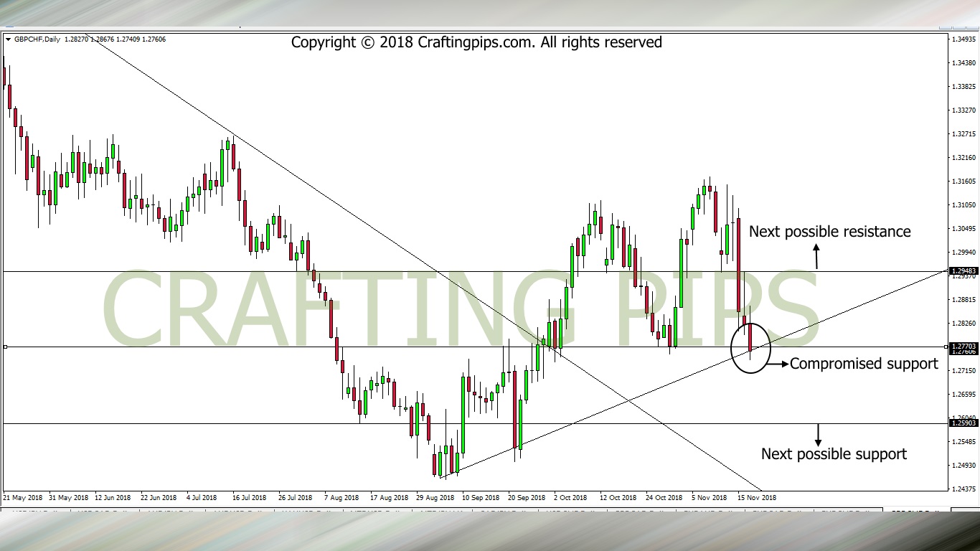Click the 1.24375 price axis label
This screenshot has width=980, height=551.
965,489
